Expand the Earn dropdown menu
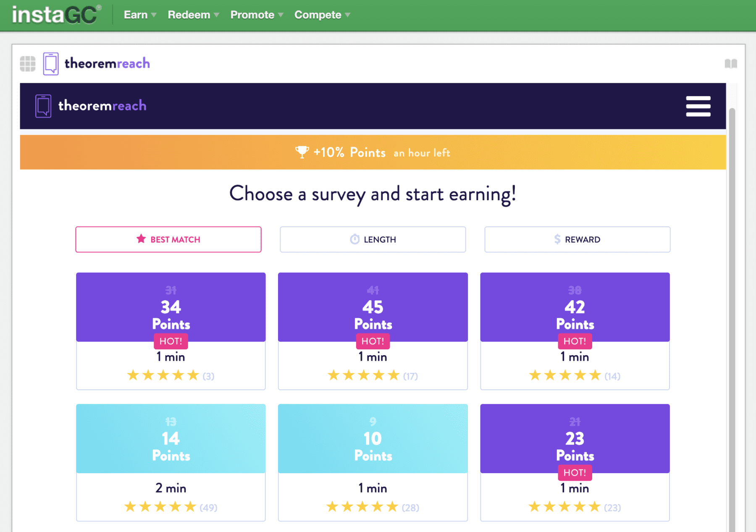This screenshot has height=532, width=756. click(x=140, y=15)
